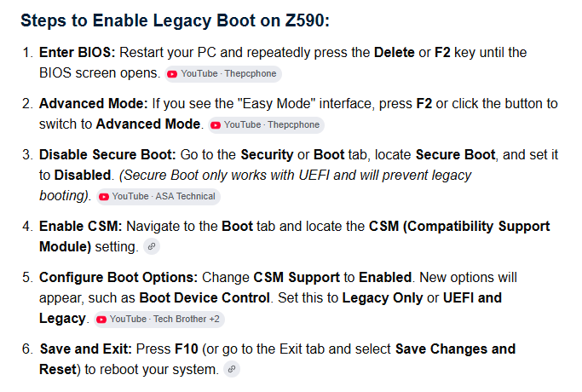Click the Disable Secure Boot: step label
The width and height of the screenshot is (582, 392).
point(107,154)
